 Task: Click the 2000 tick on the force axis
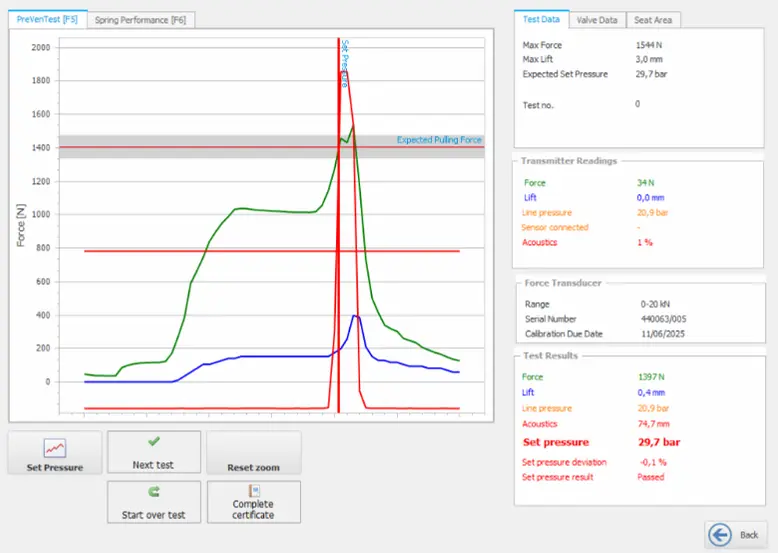pos(41,48)
